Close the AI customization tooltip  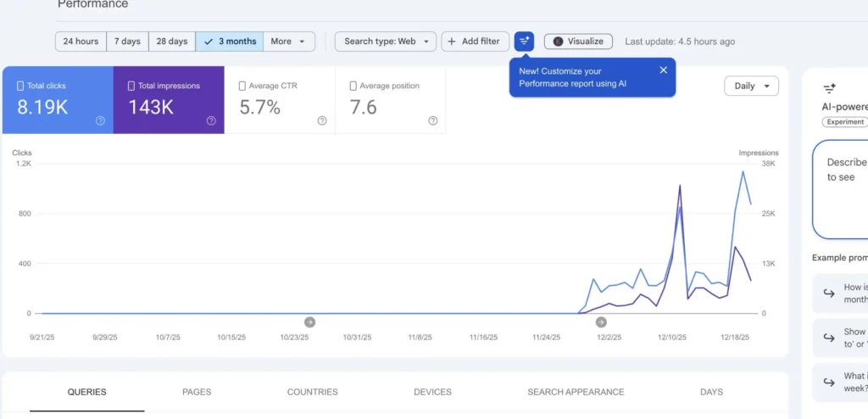coord(663,70)
